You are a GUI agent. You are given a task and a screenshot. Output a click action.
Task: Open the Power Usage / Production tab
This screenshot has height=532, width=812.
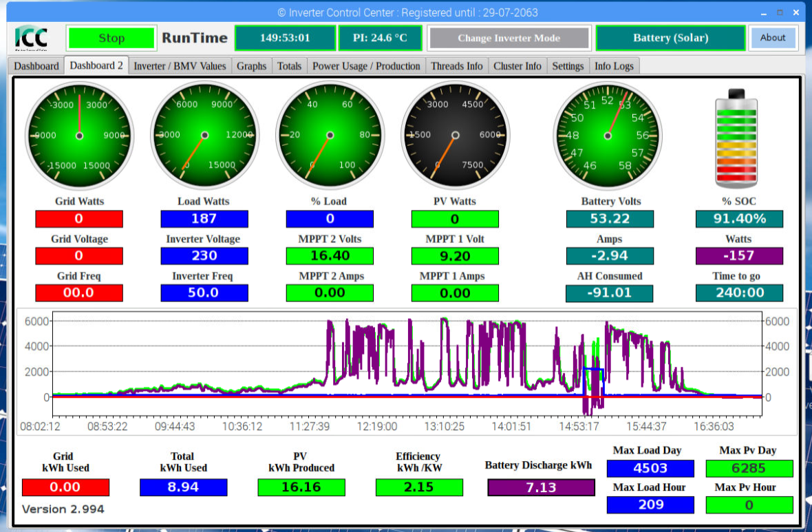click(x=366, y=66)
